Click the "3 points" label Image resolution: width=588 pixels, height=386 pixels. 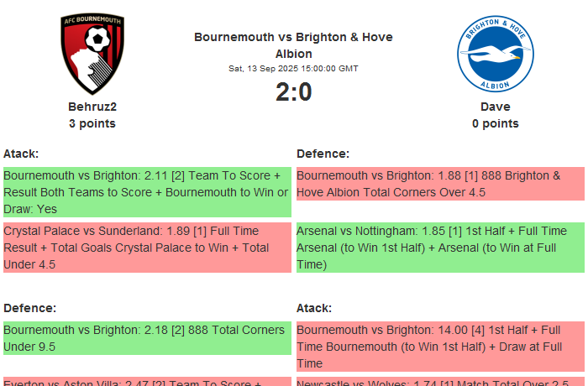point(92,123)
